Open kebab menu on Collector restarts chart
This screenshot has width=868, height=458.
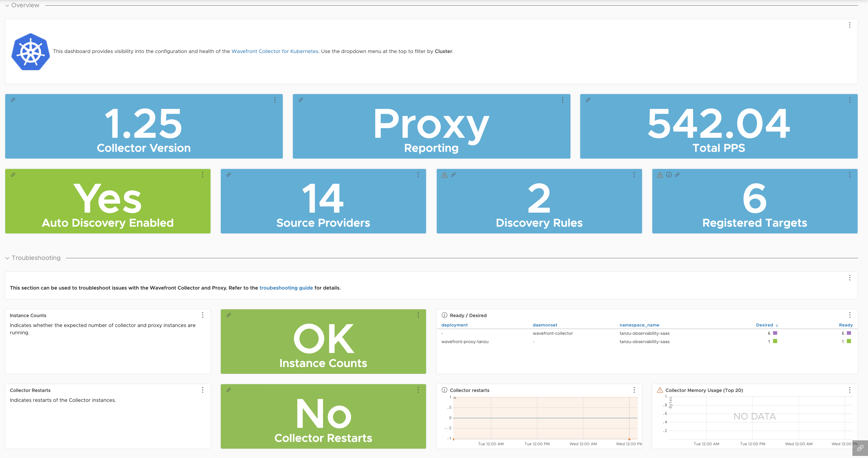tap(634, 390)
